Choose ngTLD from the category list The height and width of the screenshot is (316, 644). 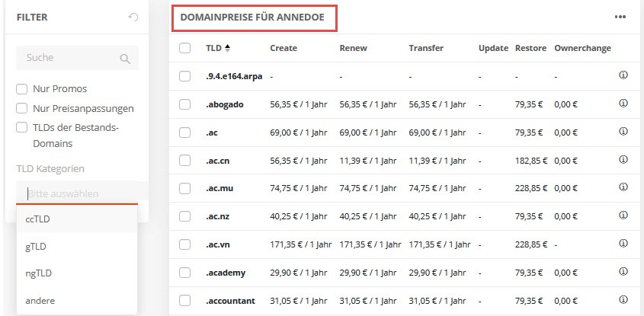click(77, 273)
